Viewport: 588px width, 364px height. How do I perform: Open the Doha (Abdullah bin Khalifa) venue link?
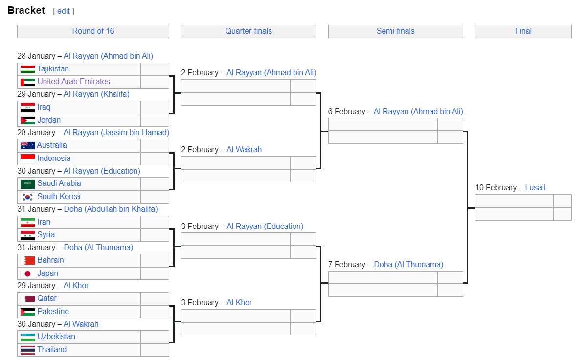111,209
